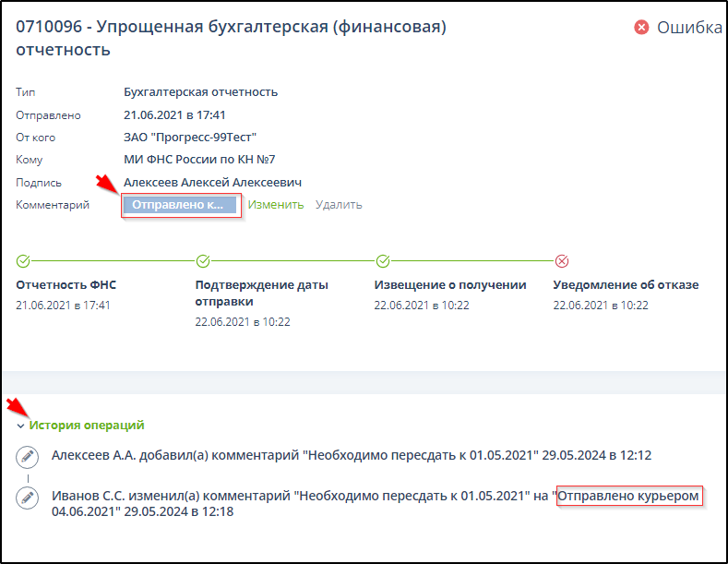This screenshot has height=564, width=728.
Task: Click pencil icon next to Иванов С.С. entry
Action: (x=28, y=498)
